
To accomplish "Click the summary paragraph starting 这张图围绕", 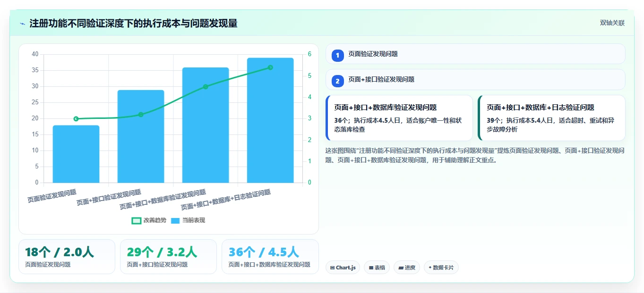I will click(475, 155).
